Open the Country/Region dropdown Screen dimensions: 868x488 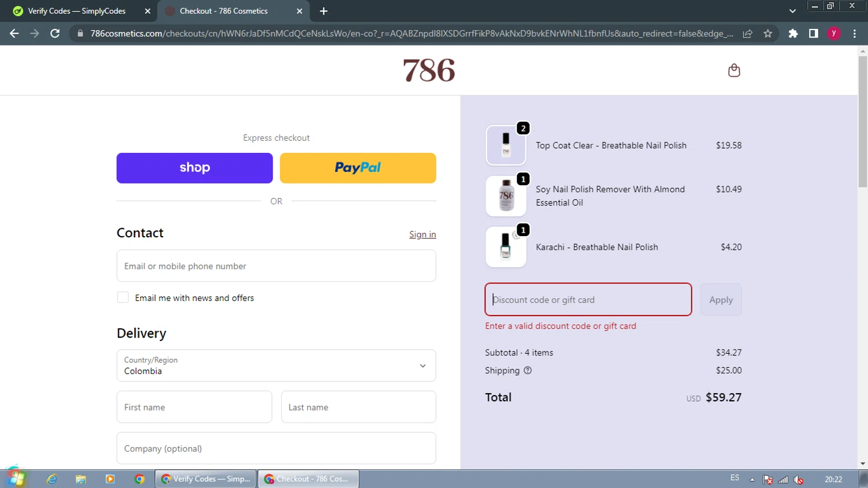[276, 365]
